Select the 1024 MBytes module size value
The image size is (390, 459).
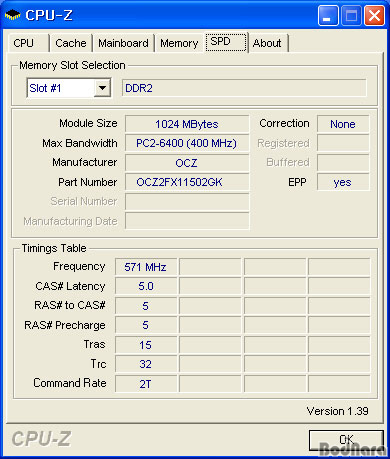[187, 124]
